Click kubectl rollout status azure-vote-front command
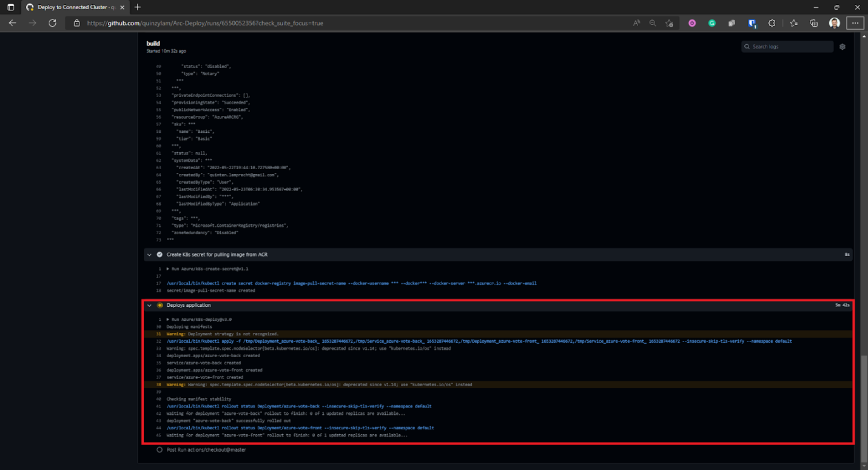This screenshot has width=868, height=470. click(300, 428)
